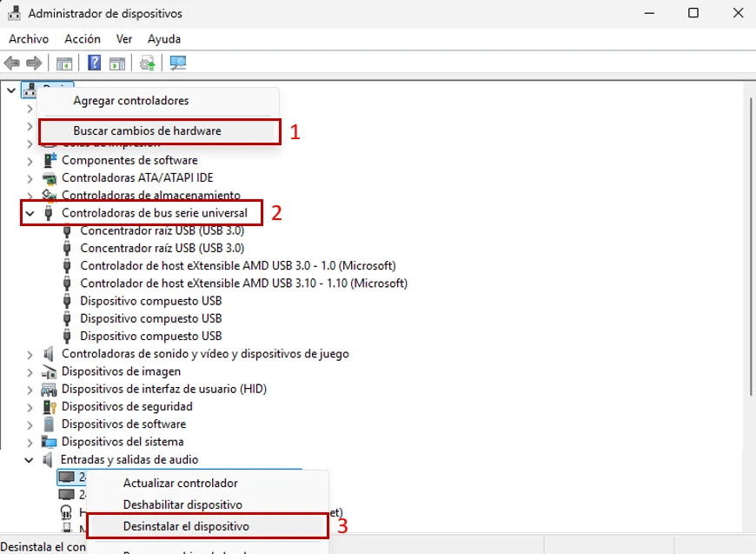Select Controlador de host eXtensible AMD USB 3.10 - 1.10
Screen dimensions: 756x554
[243, 284]
